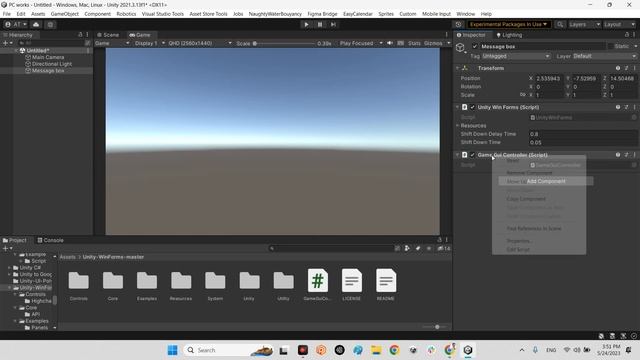This screenshot has width=640, height=360.
Task: Click the Transform preset settings icon
Action: [x=626, y=68]
